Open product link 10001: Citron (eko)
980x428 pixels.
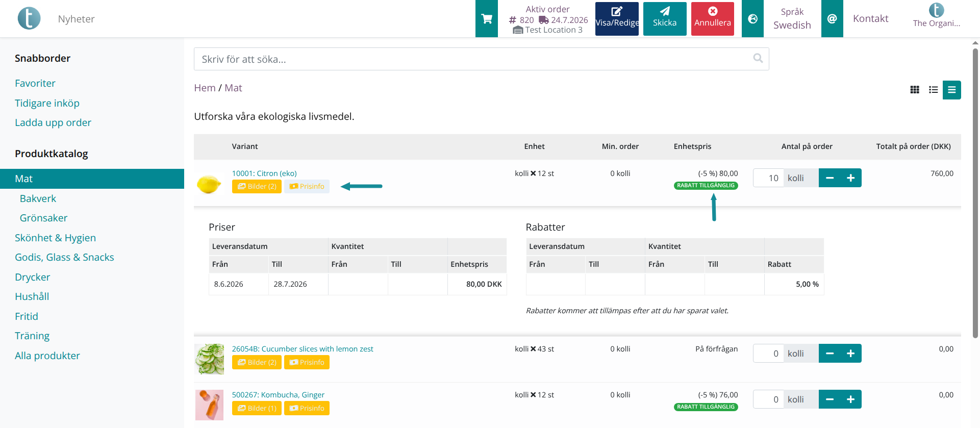tap(264, 173)
